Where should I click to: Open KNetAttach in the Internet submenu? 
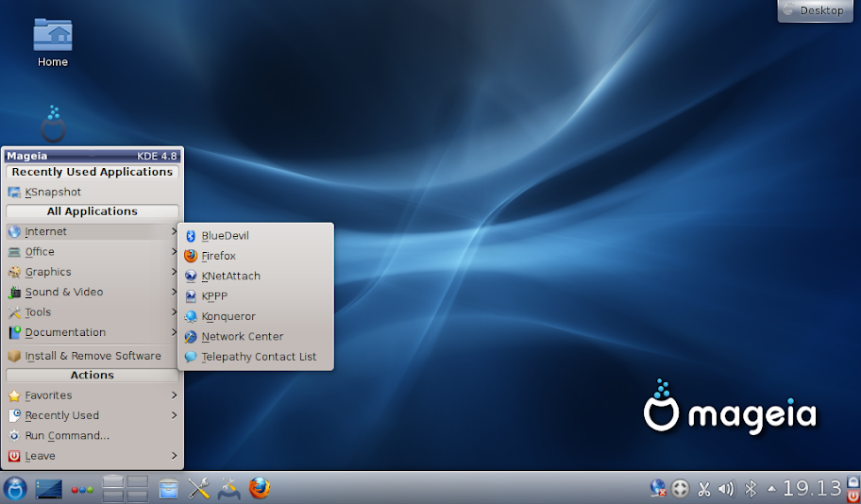click(255, 277)
